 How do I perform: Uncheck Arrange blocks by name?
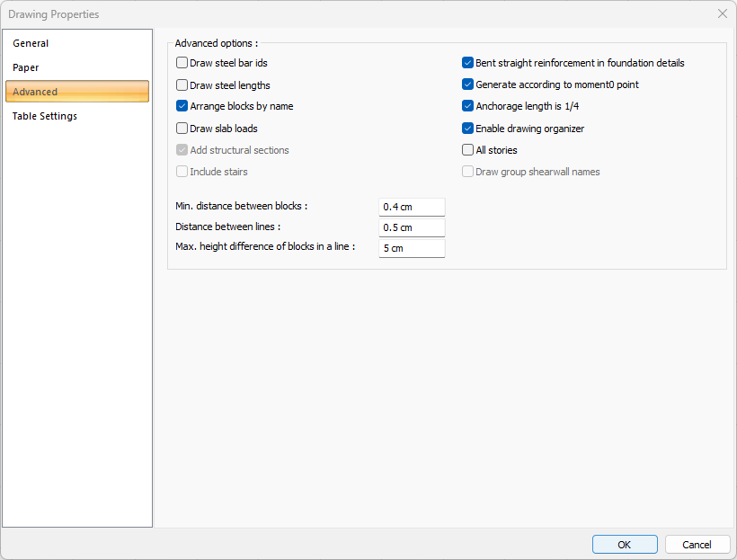pyautogui.click(x=182, y=106)
